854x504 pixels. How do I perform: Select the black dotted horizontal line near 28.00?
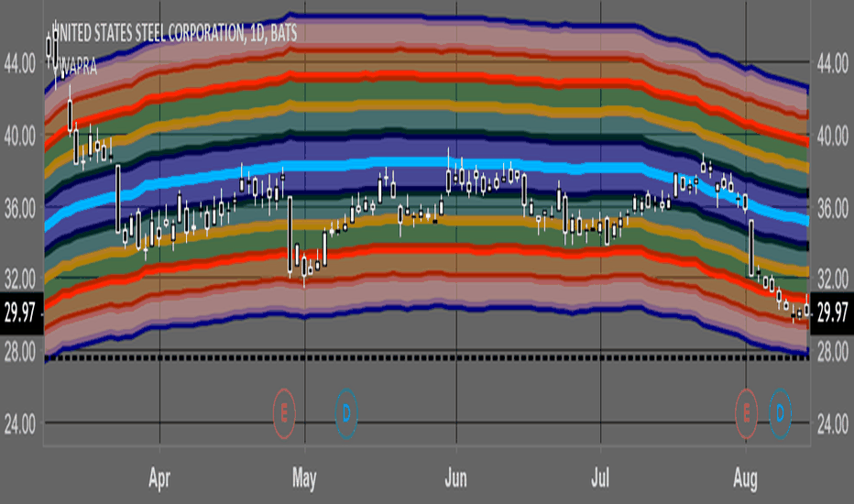[x=427, y=358]
